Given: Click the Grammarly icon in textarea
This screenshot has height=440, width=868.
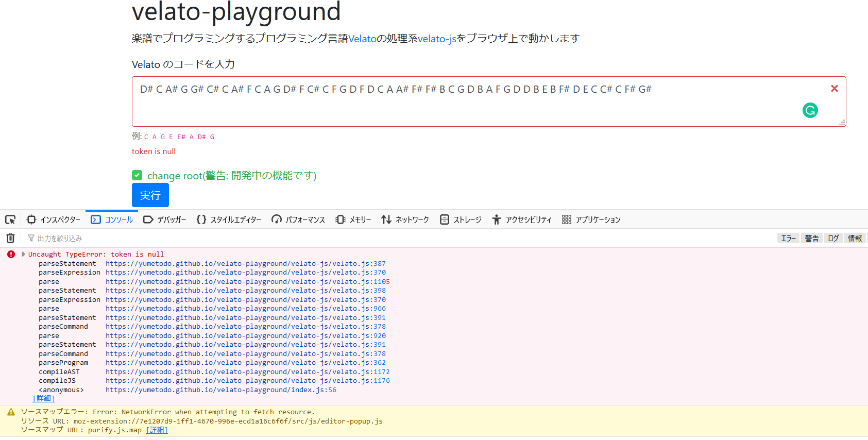Looking at the screenshot, I should (x=810, y=110).
